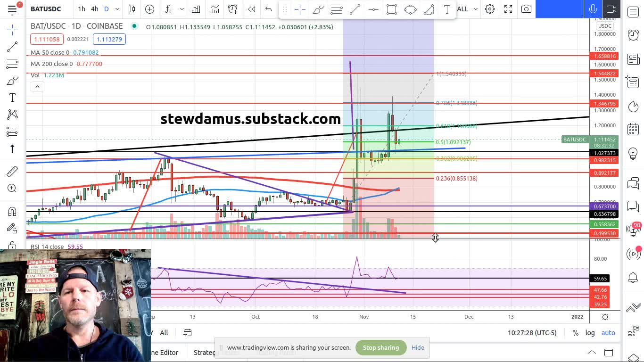Click the compare or add symbol button
This screenshot has width=644, height=362.
[x=149, y=9]
